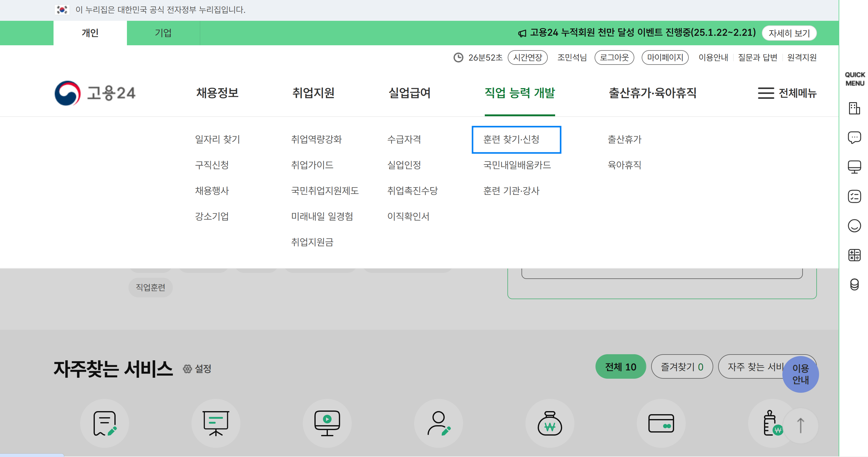Image resolution: width=868 pixels, height=457 pixels.
Task: Click the gear 설정 icon next to 자주찾는 서비스
Action: 187,369
